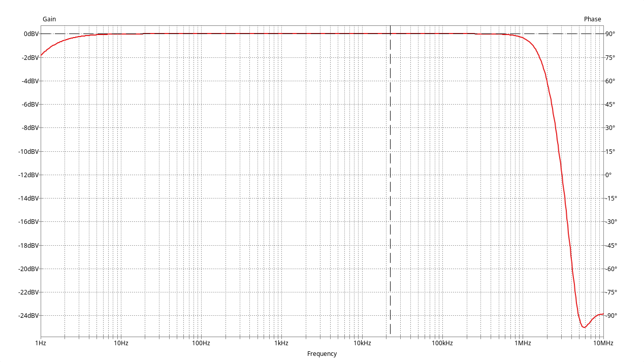Pick the 60° phase label
This screenshot has width=644, height=362.
(610, 81)
